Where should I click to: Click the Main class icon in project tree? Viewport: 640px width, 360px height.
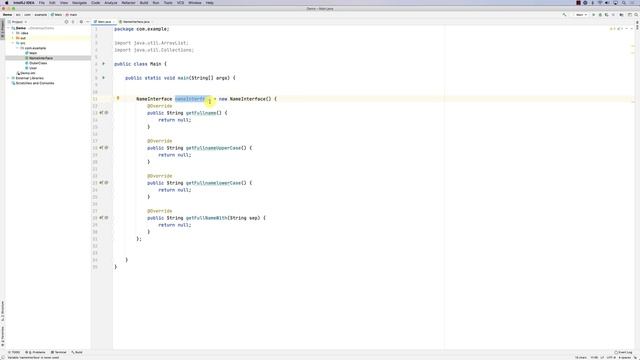(27, 53)
